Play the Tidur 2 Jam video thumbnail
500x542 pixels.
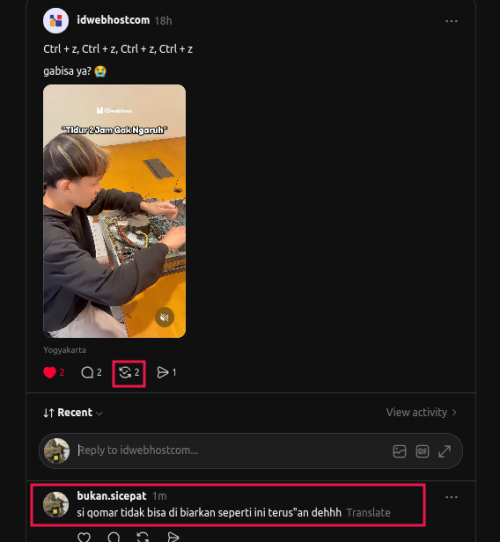114,211
